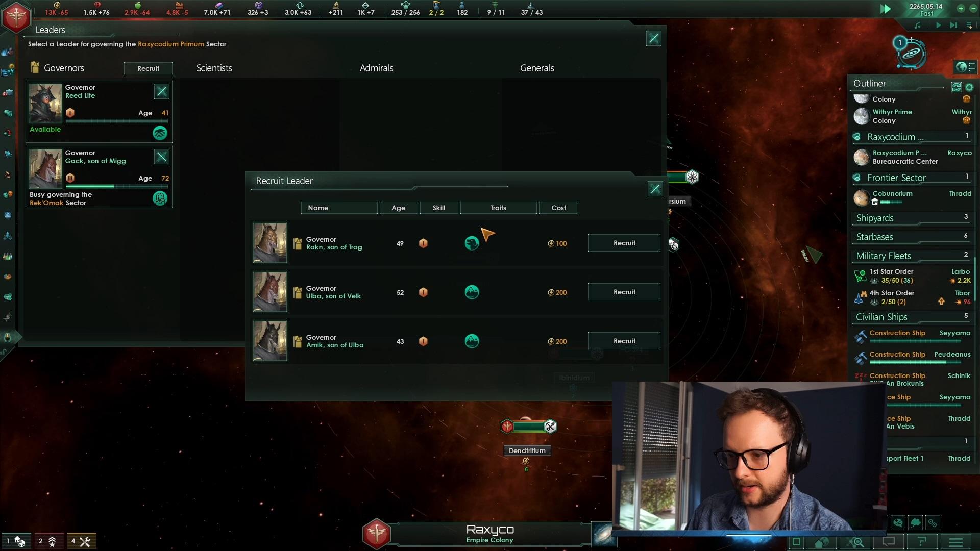Decrease game speed with minus button
The width and height of the screenshot is (980, 551).
click(x=973, y=9)
